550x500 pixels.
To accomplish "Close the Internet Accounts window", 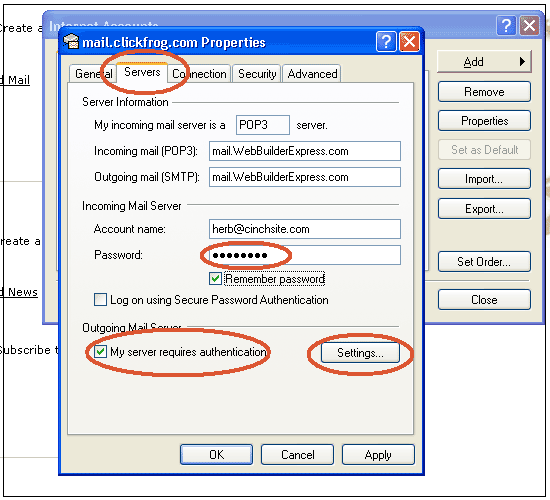I will [529, 26].
